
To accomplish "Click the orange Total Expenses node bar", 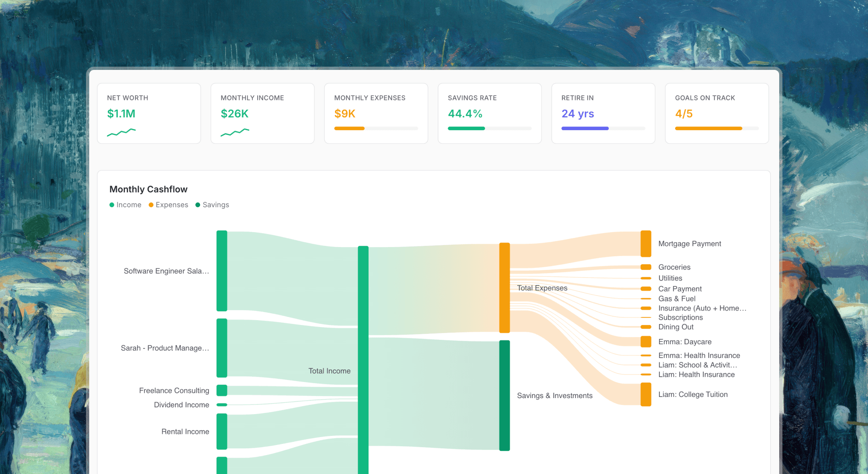I will click(505, 288).
